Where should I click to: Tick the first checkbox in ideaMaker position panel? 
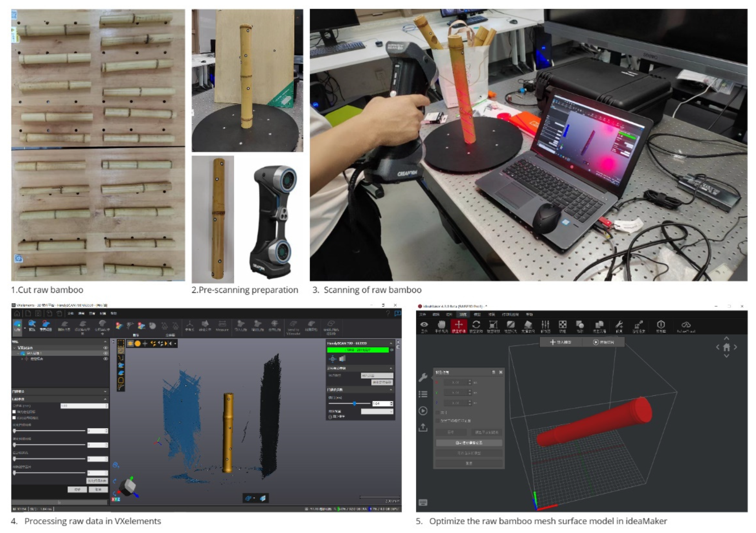437,412
